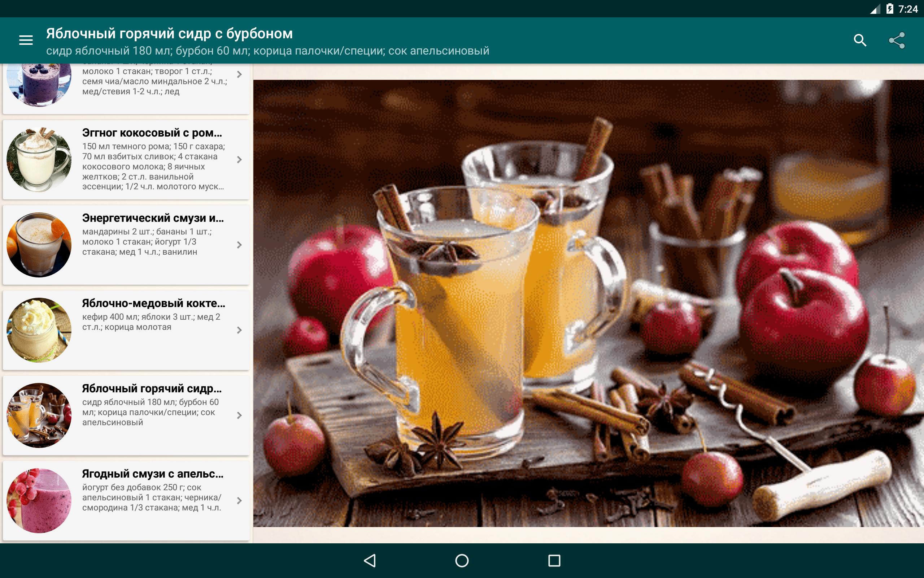Select title 'Ягодный смузи с апельс...'
The width and height of the screenshot is (924, 578).
click(x=153, y=474)
